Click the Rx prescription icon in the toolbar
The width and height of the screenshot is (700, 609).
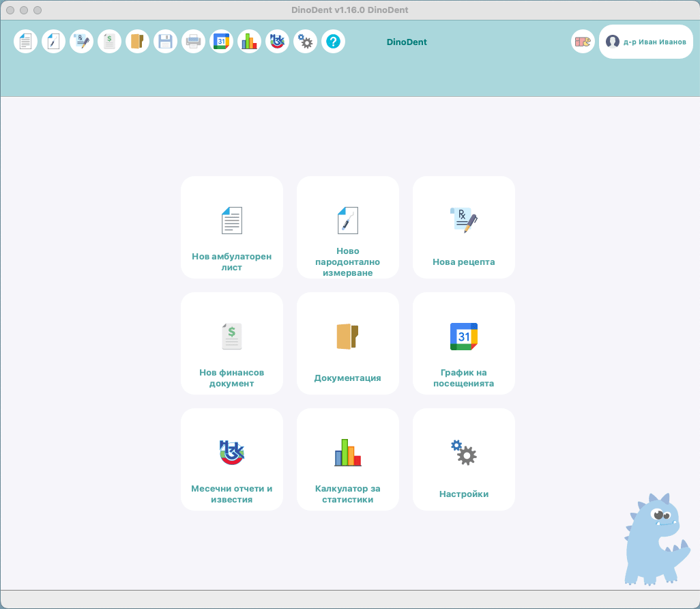pos(81,42)
